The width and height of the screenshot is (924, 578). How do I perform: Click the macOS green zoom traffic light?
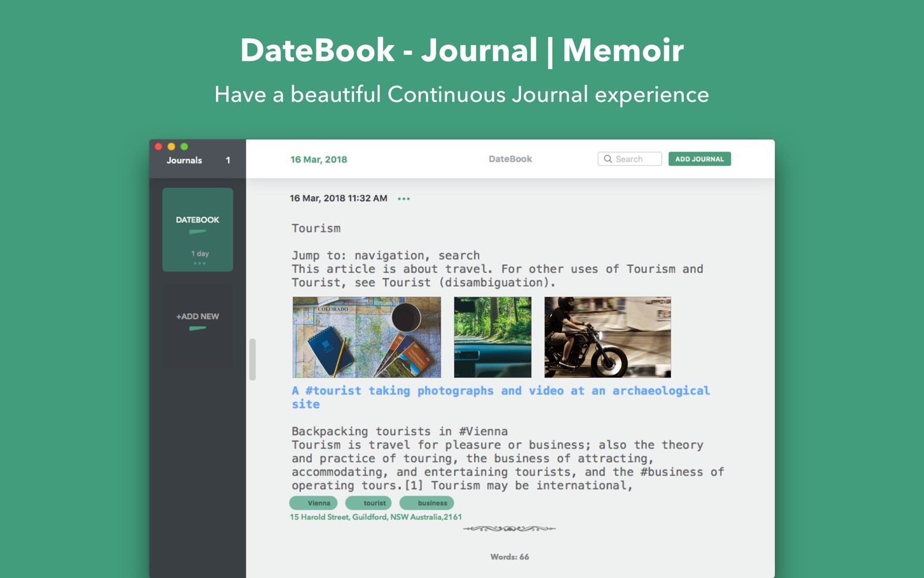coord(183,147)
